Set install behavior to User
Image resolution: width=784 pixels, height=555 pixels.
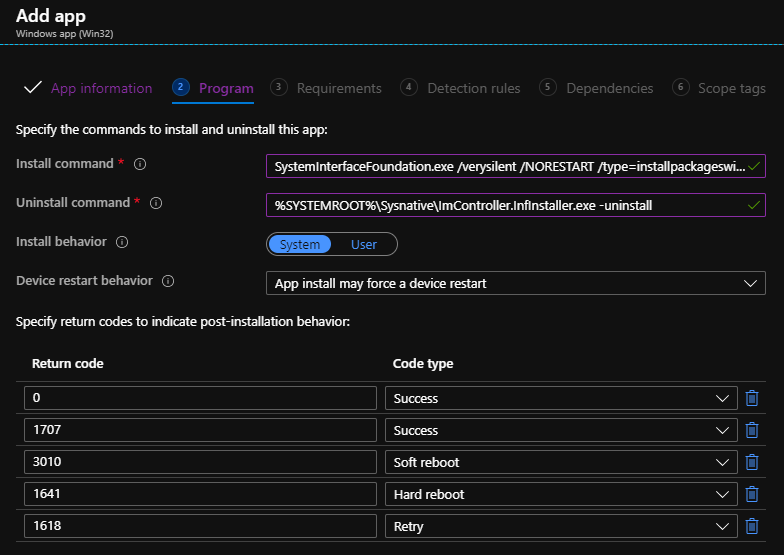[364, 244]
